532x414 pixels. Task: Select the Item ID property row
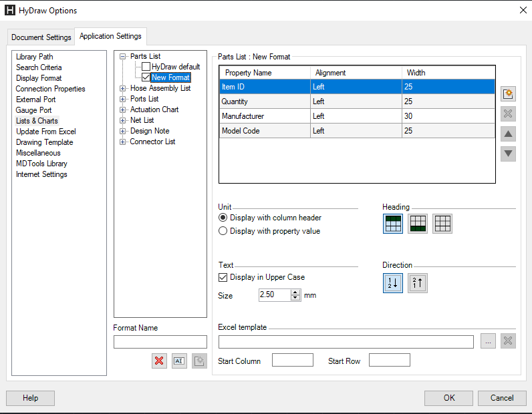coord(357,86)
